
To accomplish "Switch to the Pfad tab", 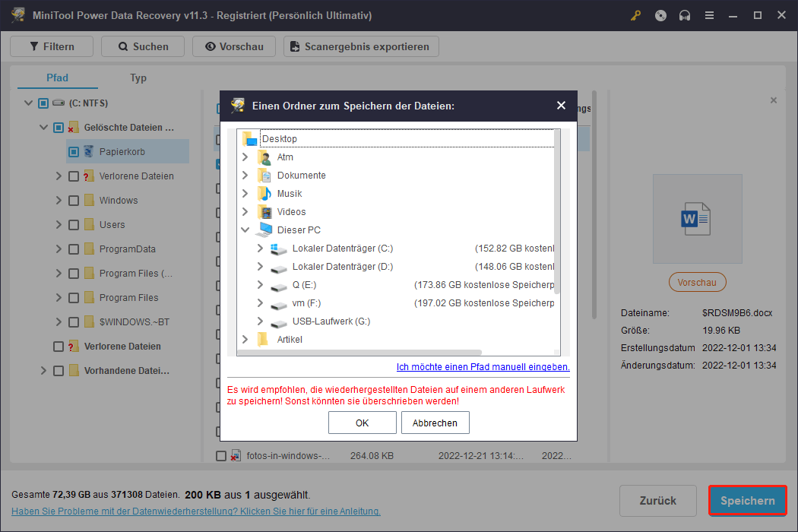I will 58,78.
